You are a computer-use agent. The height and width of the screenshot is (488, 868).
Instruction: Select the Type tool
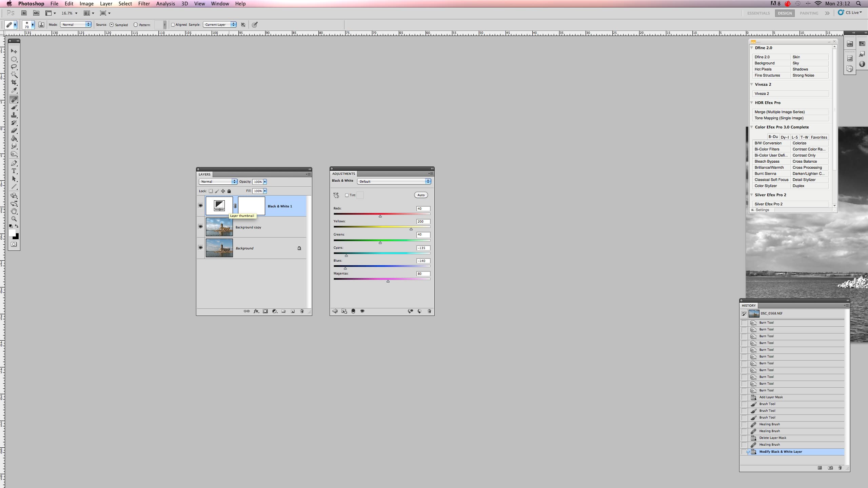[14, 171]
